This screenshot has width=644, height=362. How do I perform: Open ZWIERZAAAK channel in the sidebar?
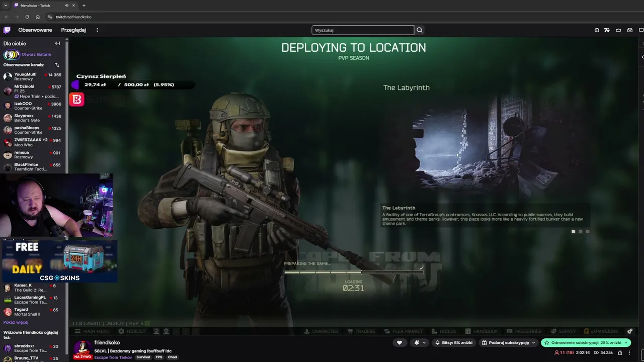(33, 142)
